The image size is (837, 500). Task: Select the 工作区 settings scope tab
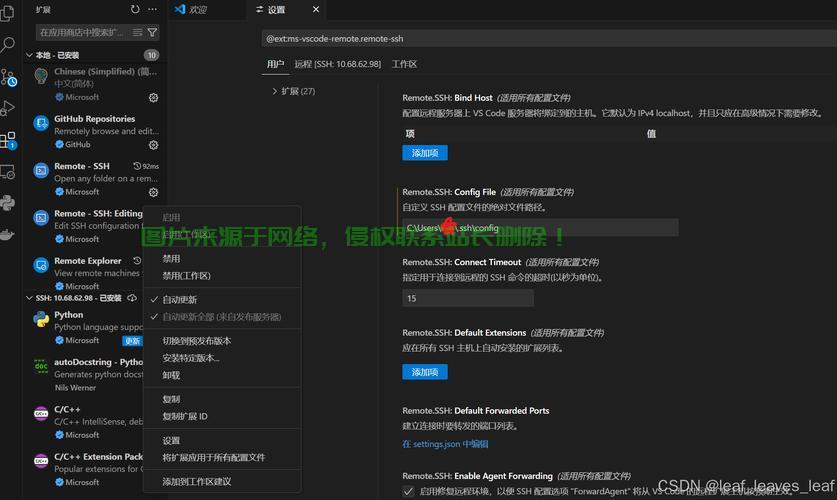point(404,64)
